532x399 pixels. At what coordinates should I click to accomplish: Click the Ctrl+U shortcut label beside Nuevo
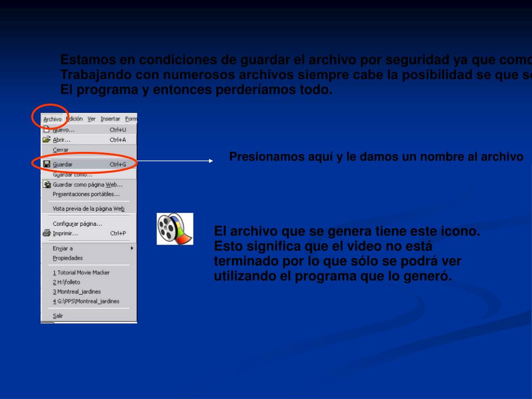(118, 130)
